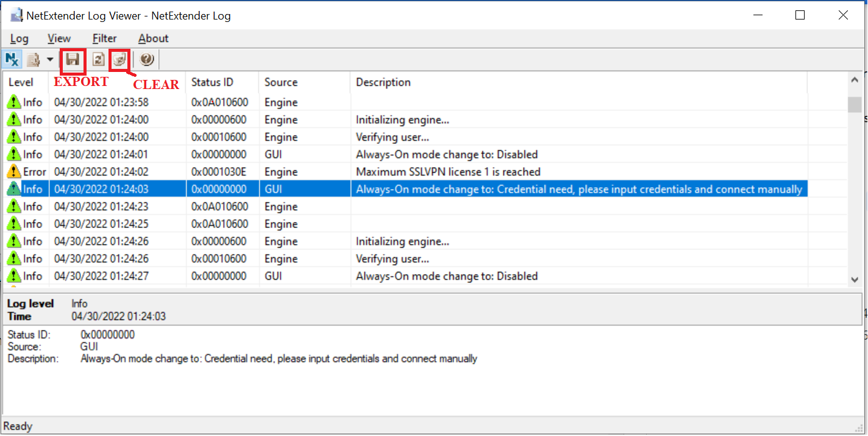
Task: Select 'Verifying user...' description at 01:24:00
Action: point(393,137)
